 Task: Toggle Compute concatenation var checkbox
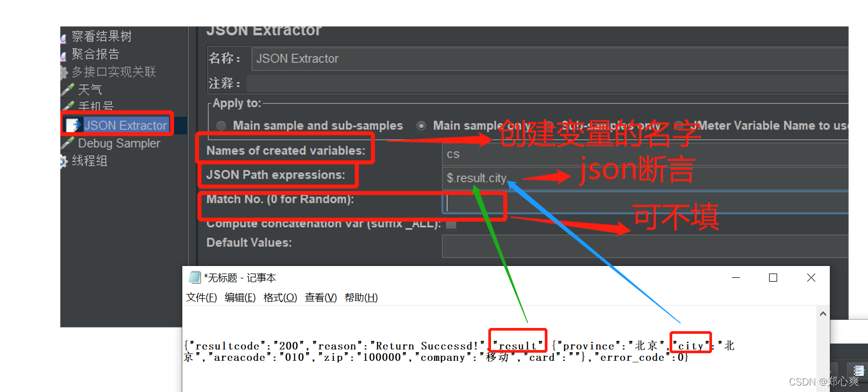[451, 223]
